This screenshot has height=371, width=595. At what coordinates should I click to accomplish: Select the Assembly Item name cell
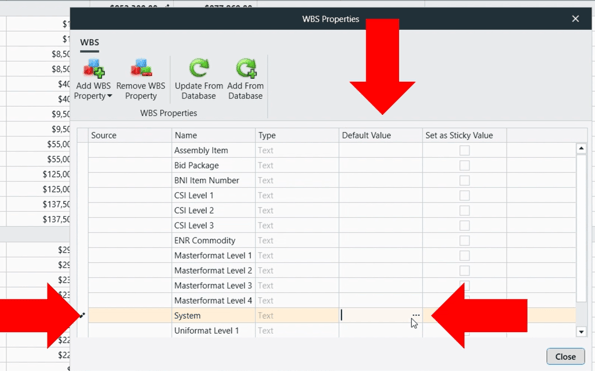tap(214, 151)
